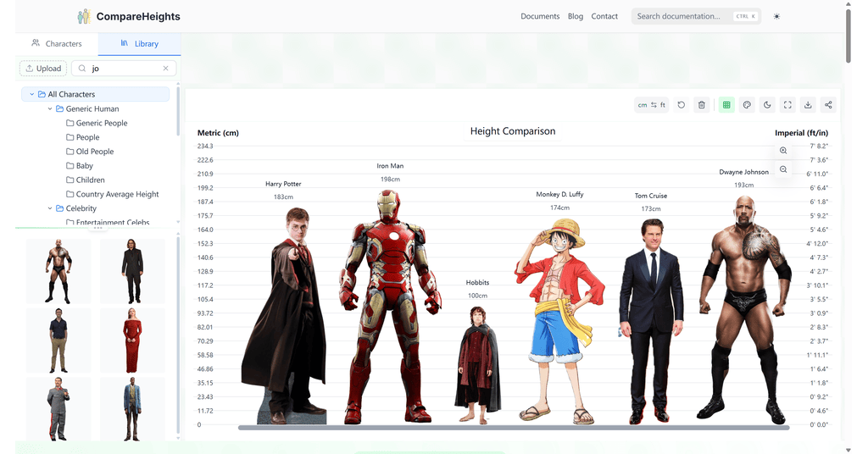Screen dimensions: 868x454
Task: Toggle the green grid lines button
Action: tap(726, 105)
